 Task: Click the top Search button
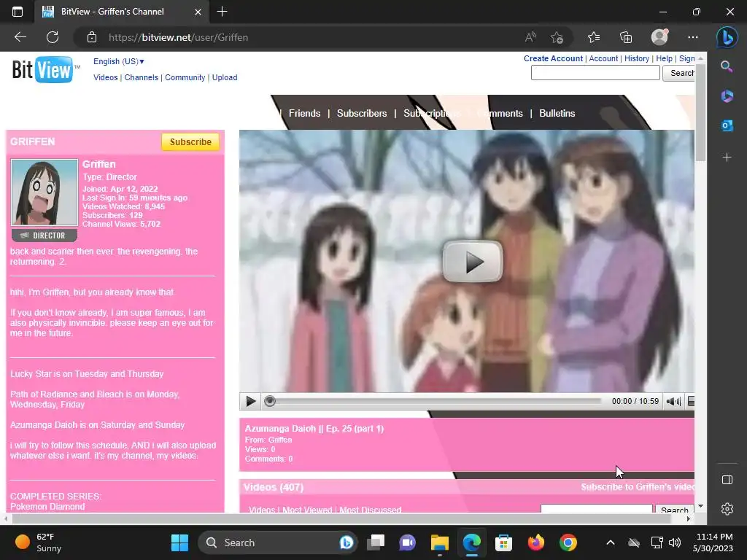[x=678, y=73]
